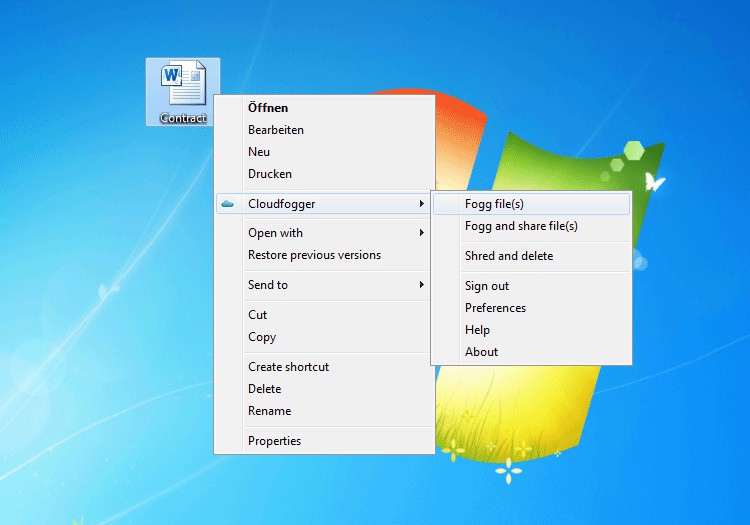Open the Open with submenu
This screenshot has height=525, width=750.
click(324, 233)
